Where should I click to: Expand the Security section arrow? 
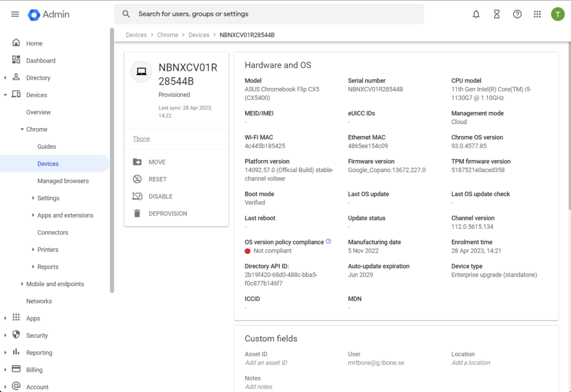tap(5, 336)
